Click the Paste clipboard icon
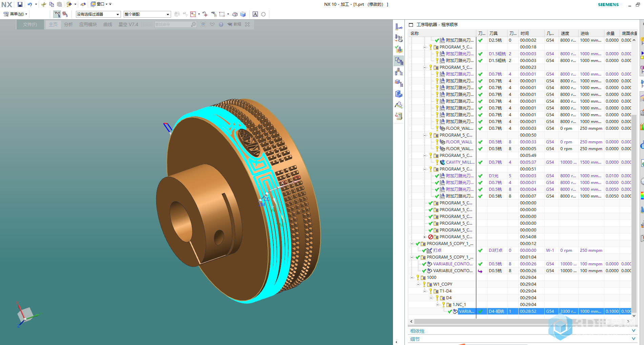This screenshot has width=644, height=345. point(59,4)
